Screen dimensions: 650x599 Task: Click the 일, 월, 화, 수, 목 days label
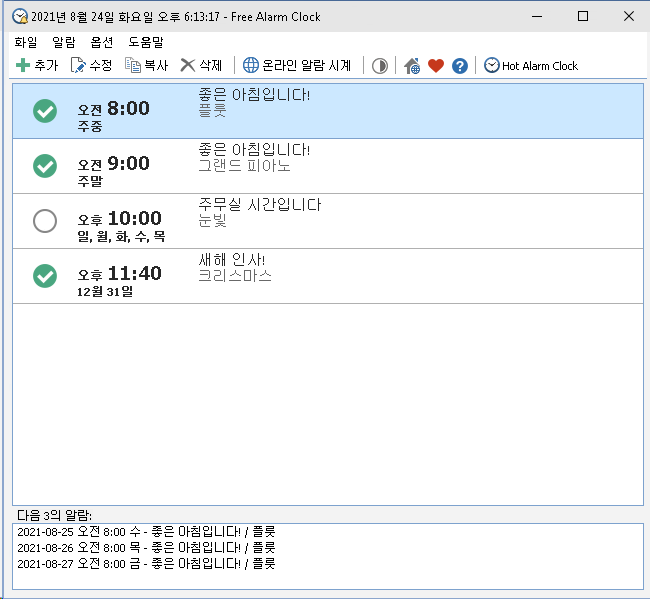[x=121, y=236]
